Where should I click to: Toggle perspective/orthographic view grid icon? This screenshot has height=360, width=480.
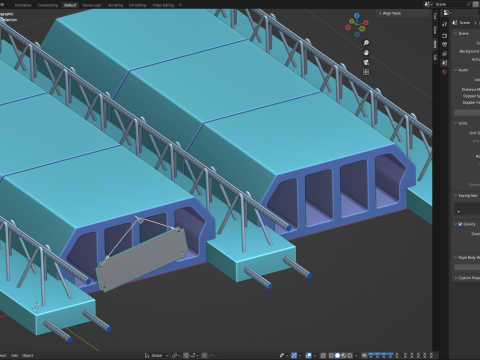point(366,72)
